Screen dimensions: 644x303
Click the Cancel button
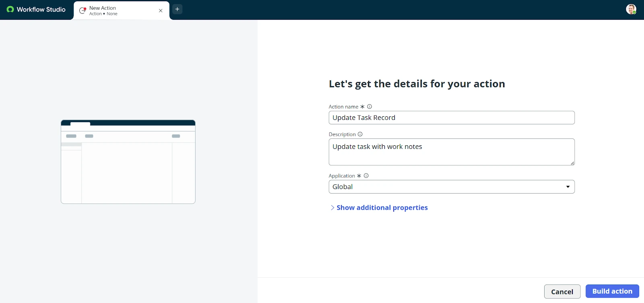(x=562, y=292)
